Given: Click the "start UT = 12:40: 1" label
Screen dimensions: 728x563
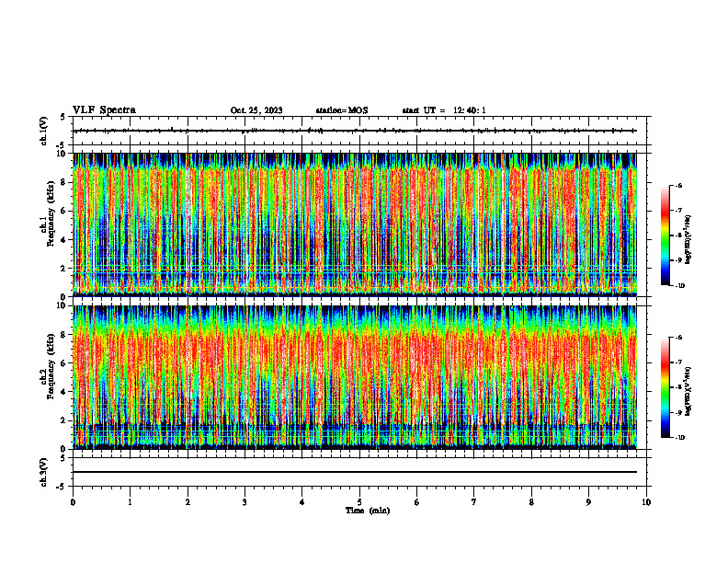Looking at the screenshot, I should coord(444,110).
